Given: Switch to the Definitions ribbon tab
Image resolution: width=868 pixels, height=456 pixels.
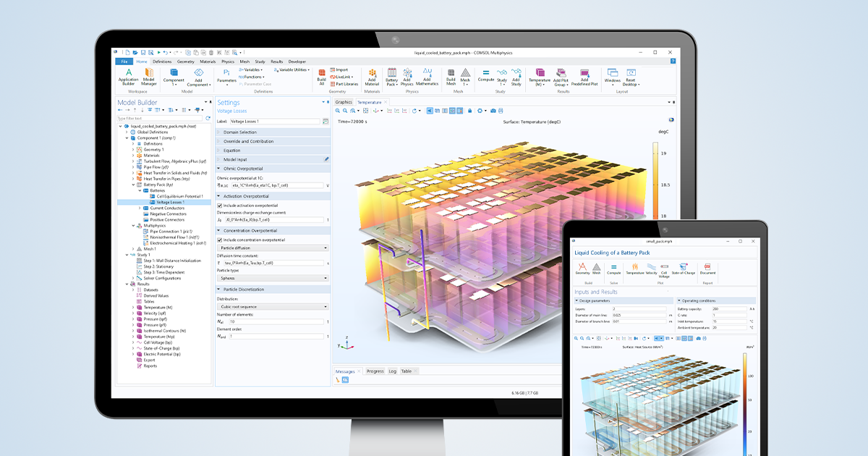Looking at the screenshot, I should [x=162, y=62].
